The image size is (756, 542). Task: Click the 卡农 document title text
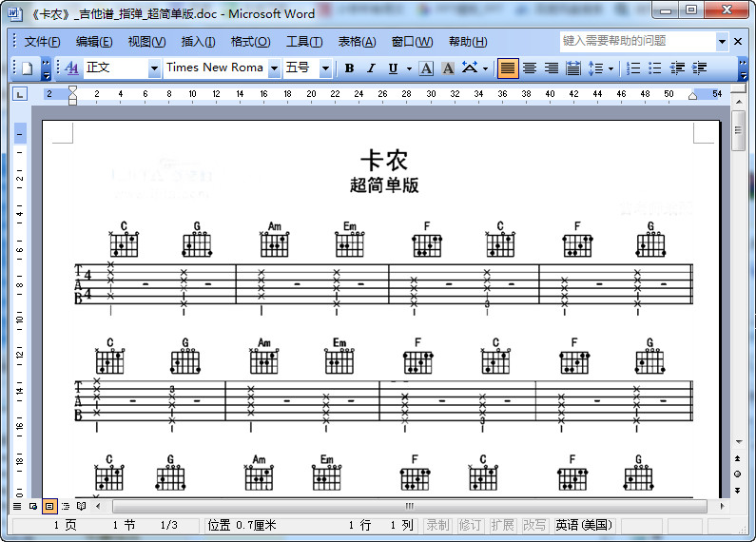(x=384, y=160)
